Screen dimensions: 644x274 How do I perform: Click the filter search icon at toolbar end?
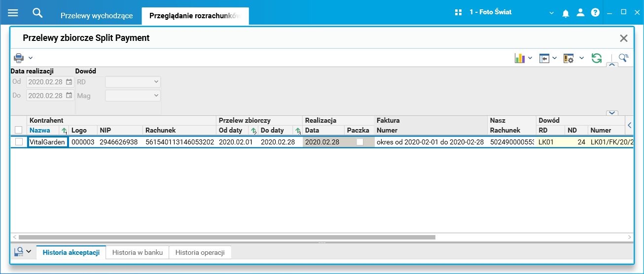(x=623, y=58)
